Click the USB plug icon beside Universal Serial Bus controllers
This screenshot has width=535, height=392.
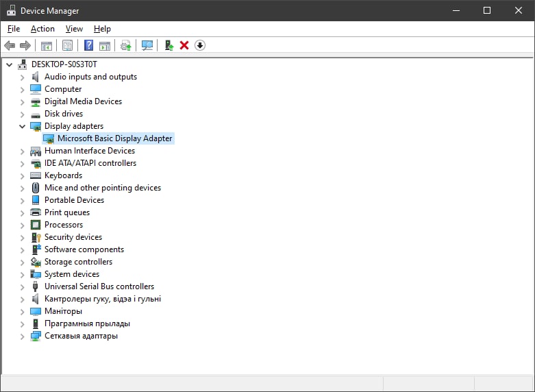pyautogui.click(x=36, y=286)
